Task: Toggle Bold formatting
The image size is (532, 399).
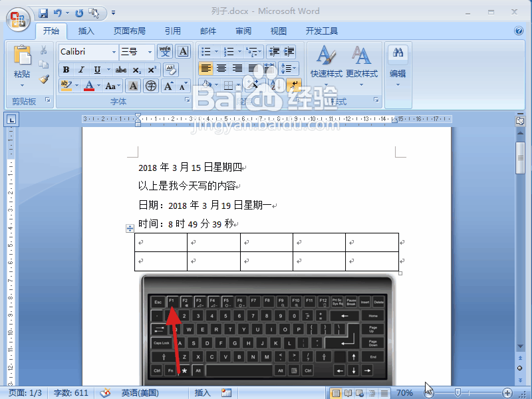Action: coord(66,70)
